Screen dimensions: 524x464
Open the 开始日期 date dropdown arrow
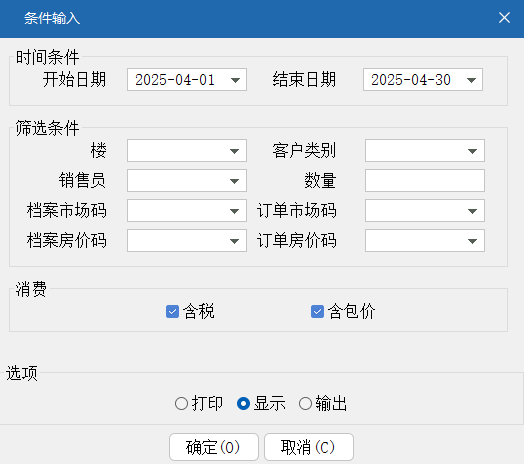click(x=235, y=80)
